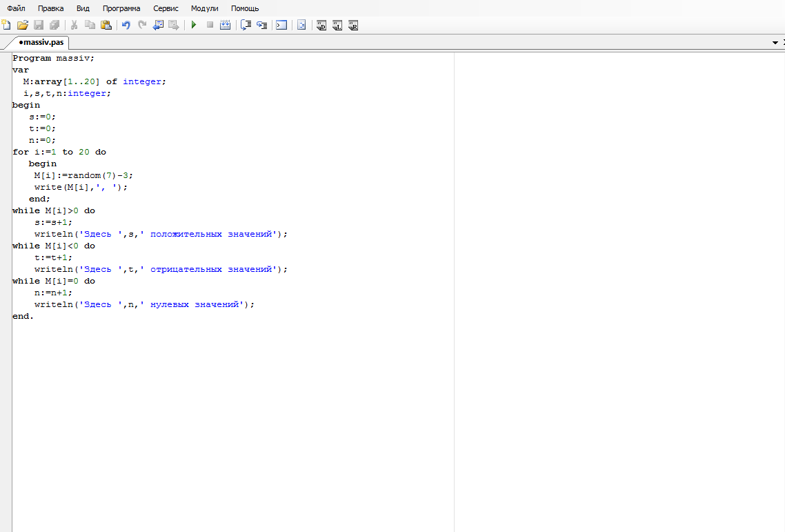Select the massiv.pas editor tab
Viewport: 785px width, 532px height.
click(41, 43)
